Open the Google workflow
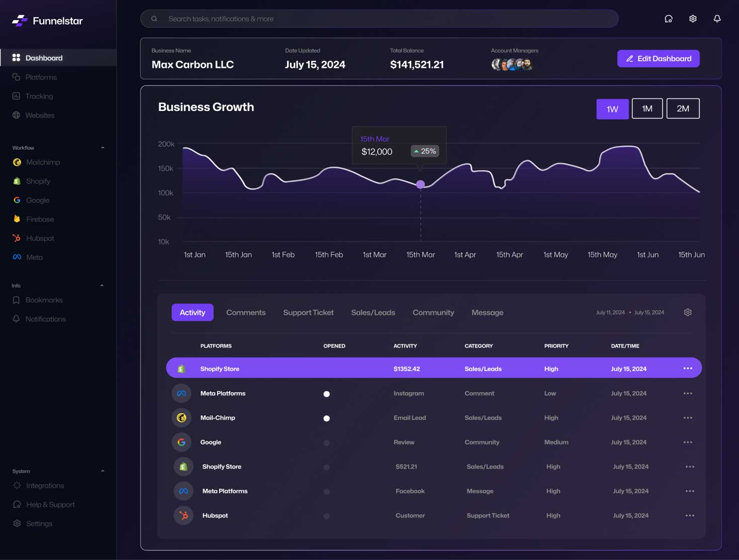Image resolution: width=739 pixels, height=560 pixels. click(x=31, y=200)
